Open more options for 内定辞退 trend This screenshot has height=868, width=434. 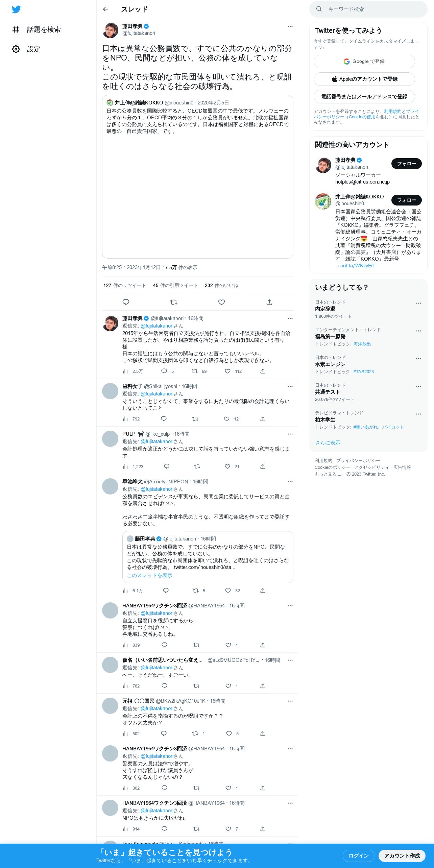[x=418, y=303]
